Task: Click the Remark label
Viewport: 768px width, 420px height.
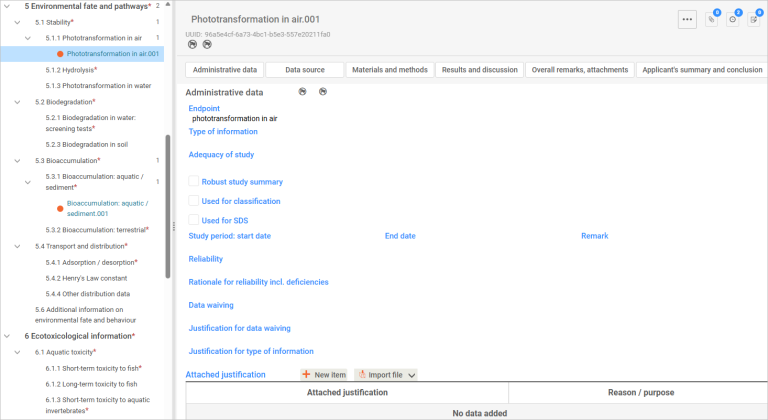Action: pos(595,236)
